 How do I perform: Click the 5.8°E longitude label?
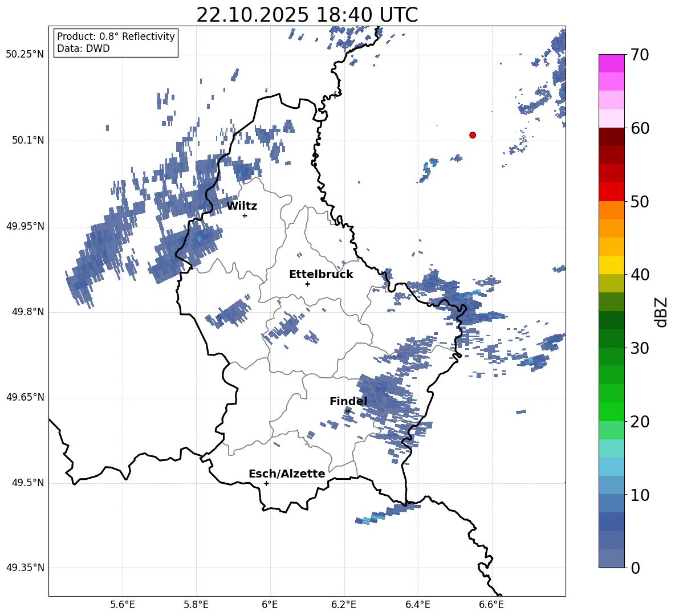(x=196, y=605)
